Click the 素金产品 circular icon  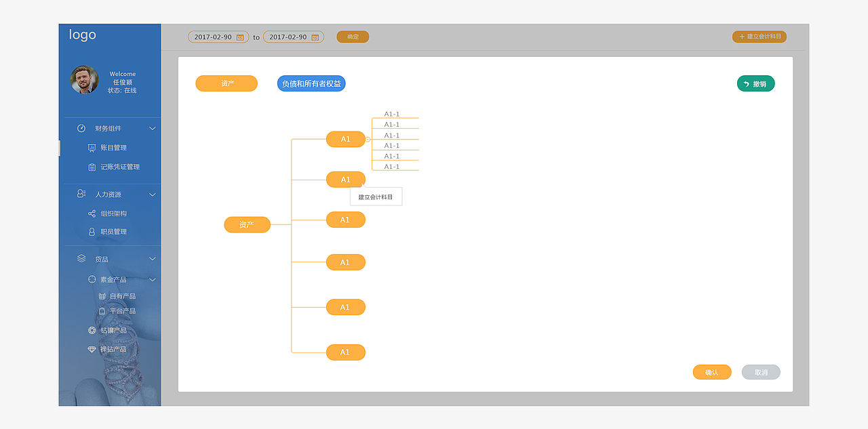pos(92,279)
